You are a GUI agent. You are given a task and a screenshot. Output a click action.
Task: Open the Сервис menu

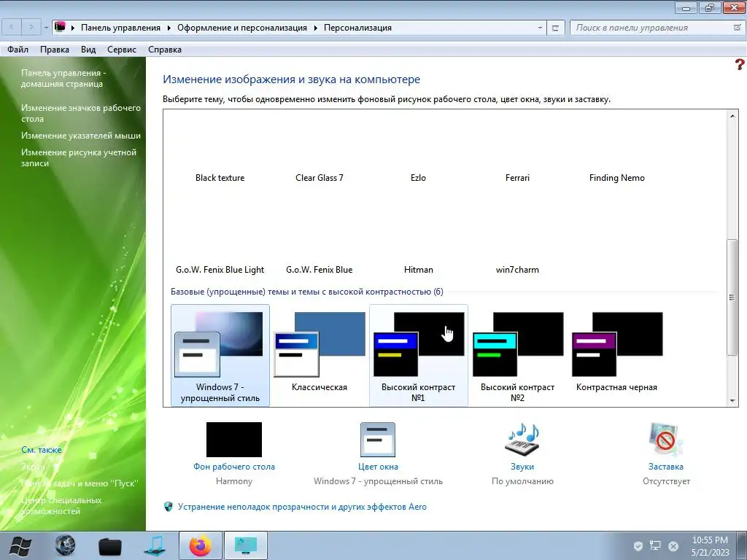pyautogui.click(x=122, y=50)
